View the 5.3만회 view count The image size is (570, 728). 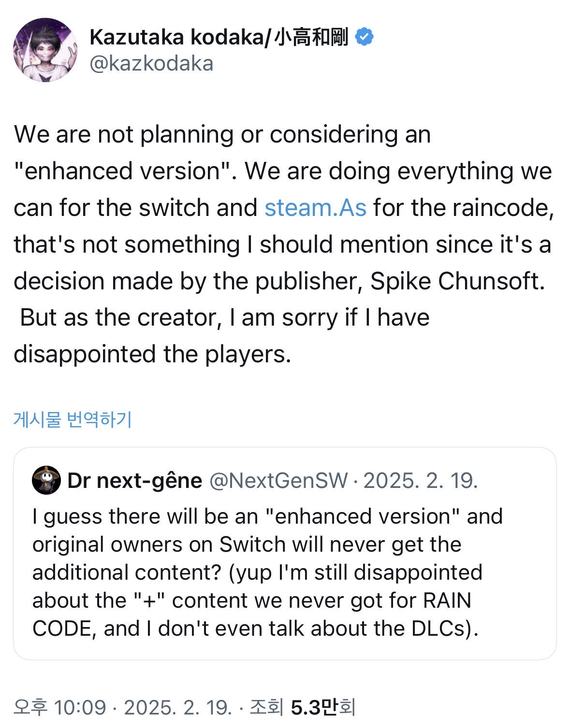click(x=323, y=707)
